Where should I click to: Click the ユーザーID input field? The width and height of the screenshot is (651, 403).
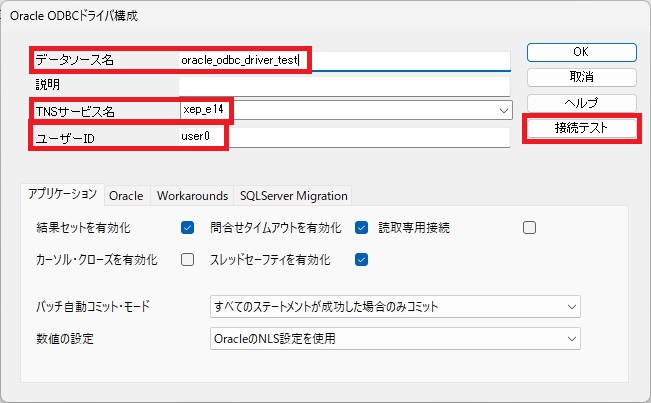point(344,137)
